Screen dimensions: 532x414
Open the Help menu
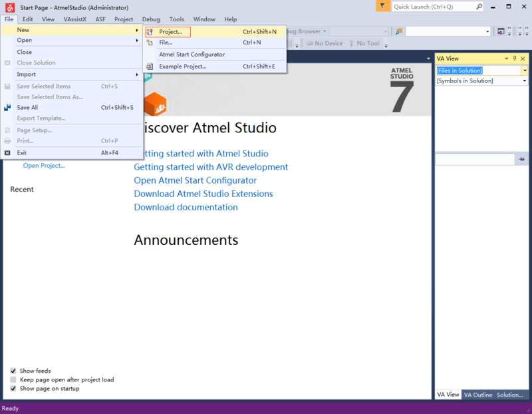coord(230,19)
